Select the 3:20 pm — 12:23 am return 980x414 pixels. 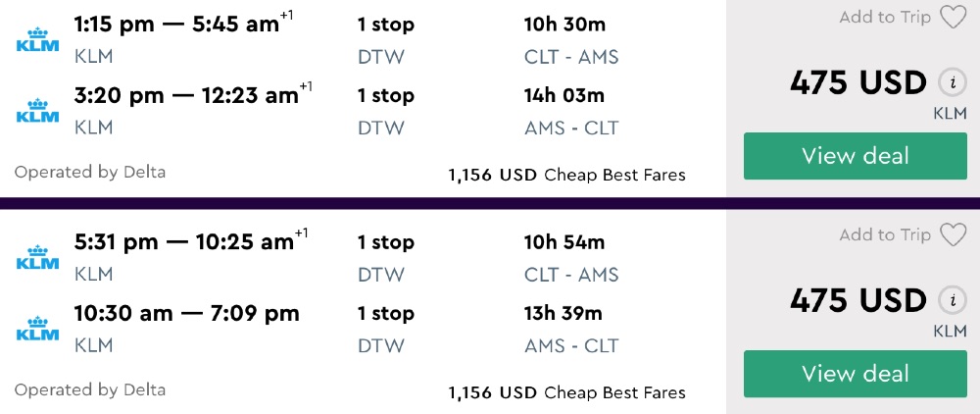186,95
